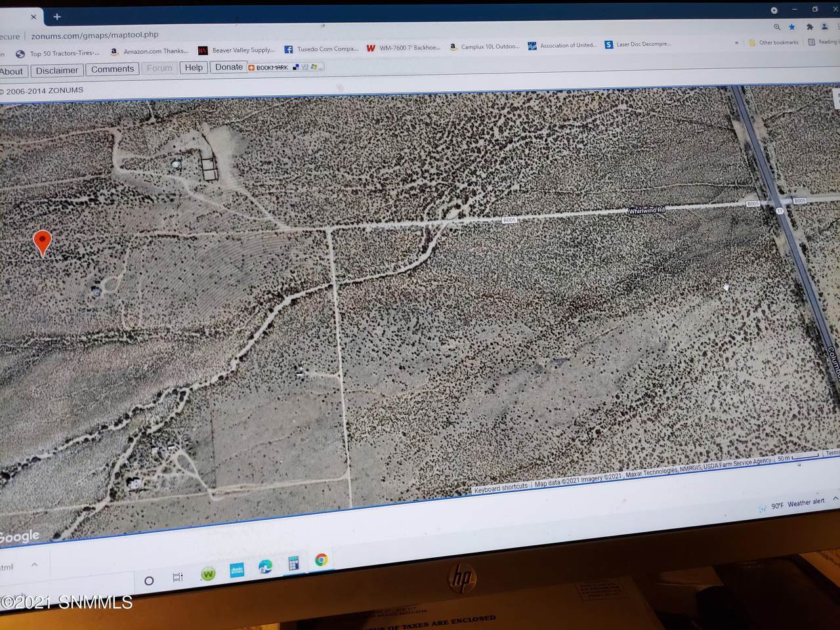
Task: Open the Camplux 10L Outdoor bookmark
Action: [x=484, y=47]
